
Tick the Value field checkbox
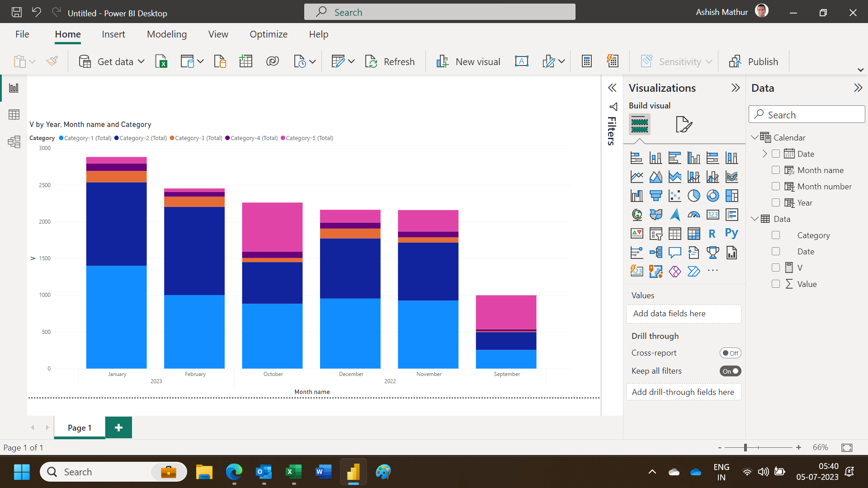[x=776, y=284]
